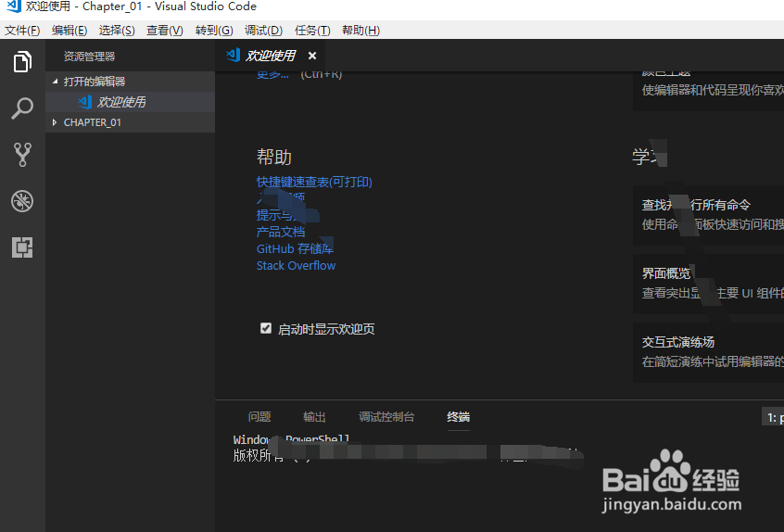Click file icon beside 欢迎使用 in open editors
This screenshot has height=532, width=784.
point(84,102)
